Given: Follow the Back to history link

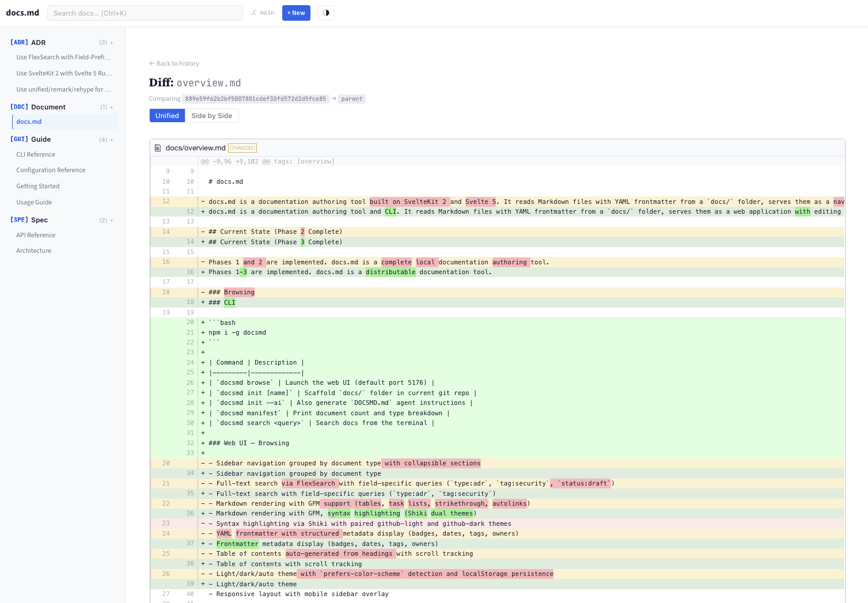Looking at the screenshot, I should coord(174,63).
